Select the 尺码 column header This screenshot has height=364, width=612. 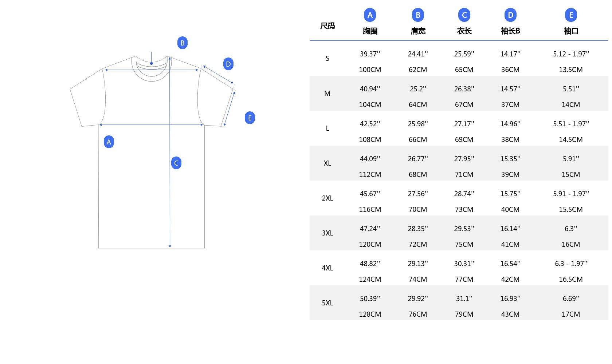pos(327,26)
